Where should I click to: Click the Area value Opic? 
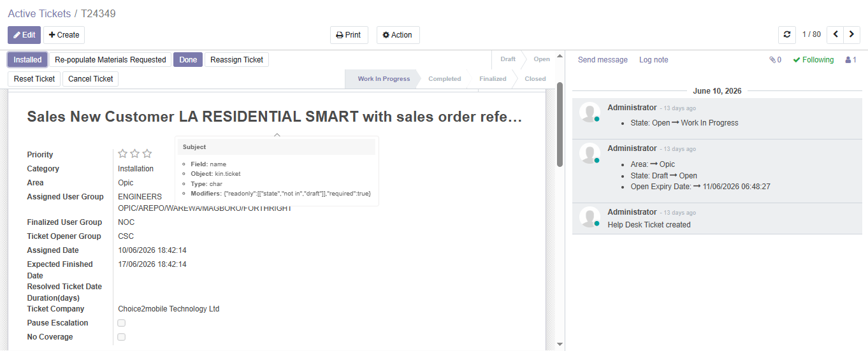pos(126,183)
